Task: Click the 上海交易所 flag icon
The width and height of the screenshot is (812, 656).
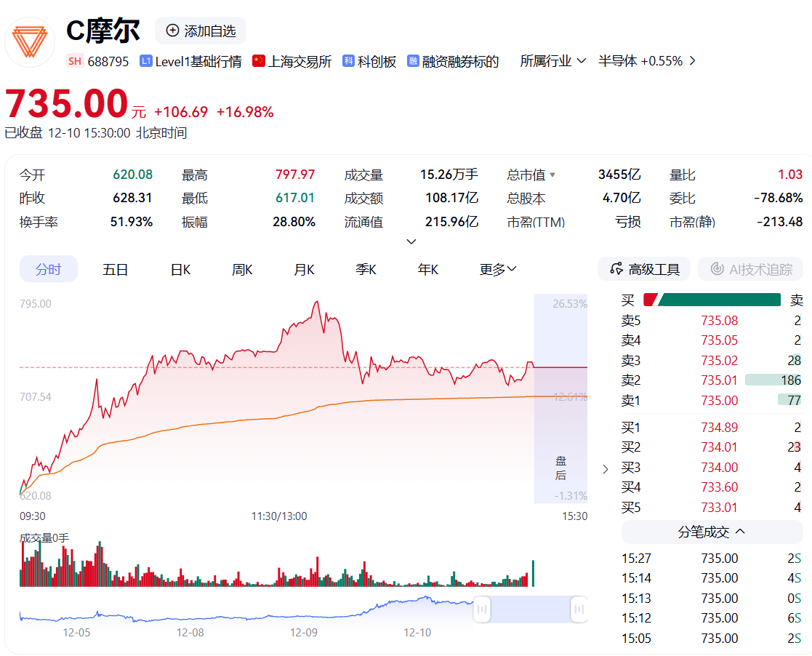Action: [x=259, y=62]
